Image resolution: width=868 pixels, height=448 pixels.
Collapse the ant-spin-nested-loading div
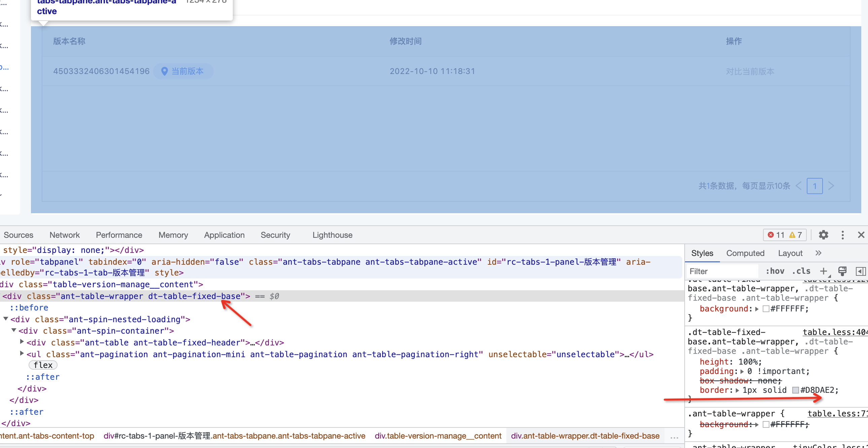pyautogui.click(x=5, y=319)
